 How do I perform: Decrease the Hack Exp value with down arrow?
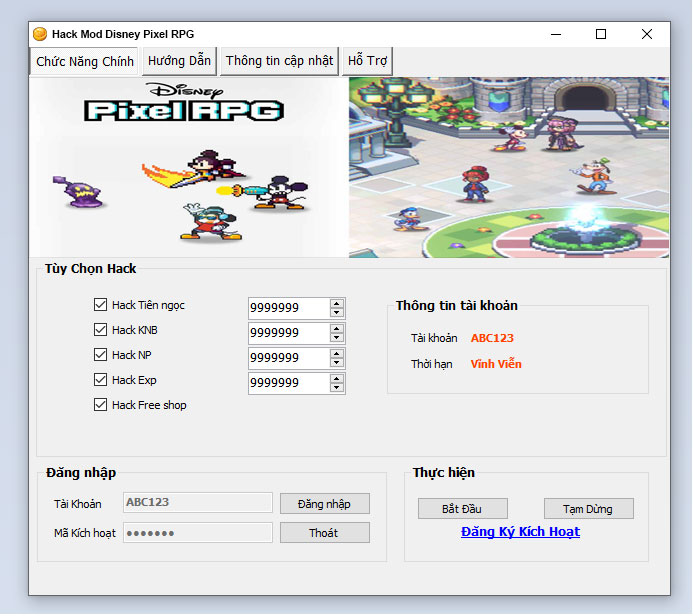click(x=337, y=388)
